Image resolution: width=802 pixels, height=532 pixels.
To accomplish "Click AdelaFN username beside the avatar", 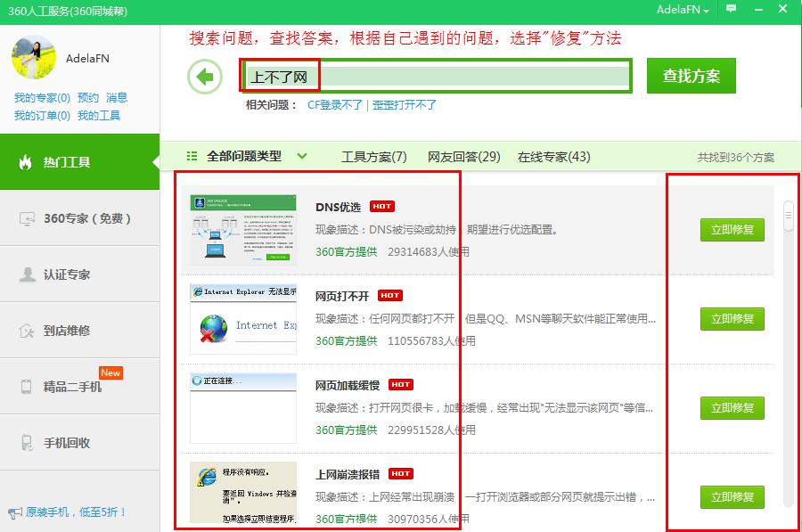I will pyautogui.click(x=87, y=58).
